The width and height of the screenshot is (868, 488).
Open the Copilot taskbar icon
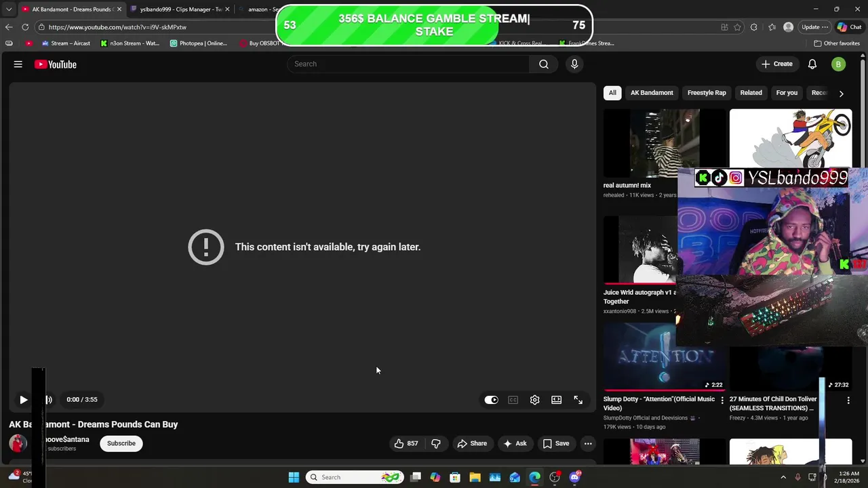[435, 477]
